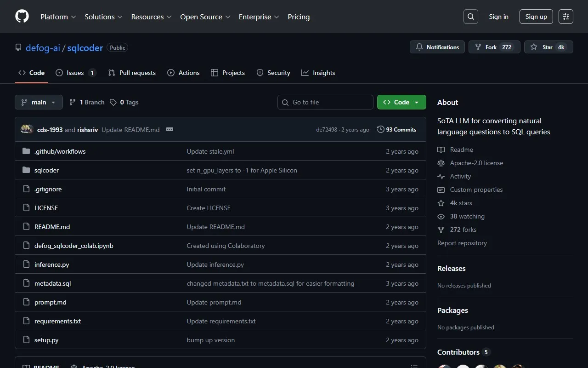Image resolution: width=588 pixels, height=368 pixels.
Task: Open the sqlcoder folder
Action: coord(46,170)
